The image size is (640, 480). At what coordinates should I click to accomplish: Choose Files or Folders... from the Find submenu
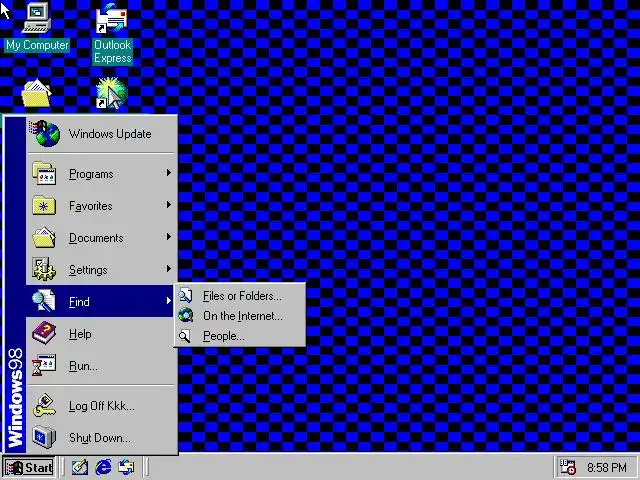[x=240, y=296]
